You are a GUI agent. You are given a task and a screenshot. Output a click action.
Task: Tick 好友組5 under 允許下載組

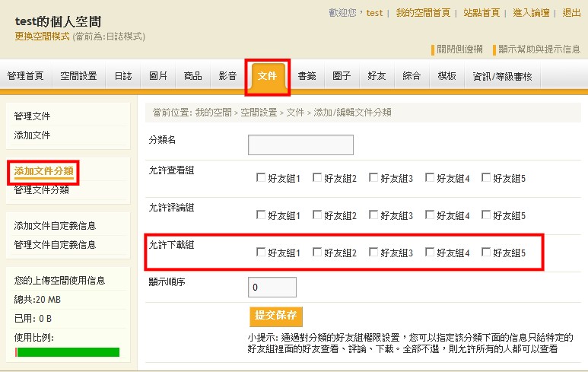tap(487, 253)
